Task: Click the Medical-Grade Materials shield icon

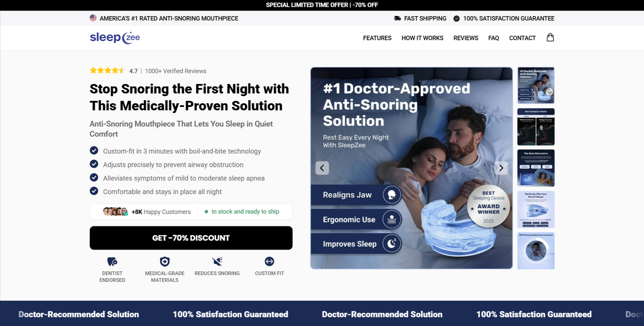Action: 165,262
